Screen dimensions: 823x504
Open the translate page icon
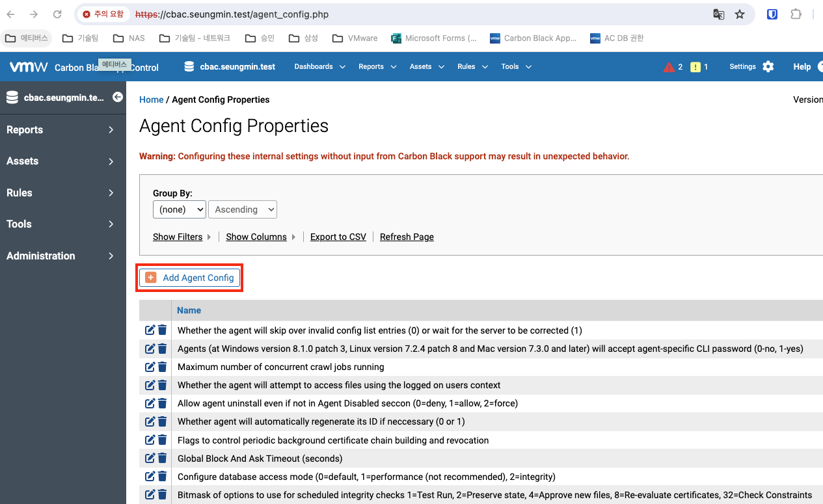click(719, 14)
